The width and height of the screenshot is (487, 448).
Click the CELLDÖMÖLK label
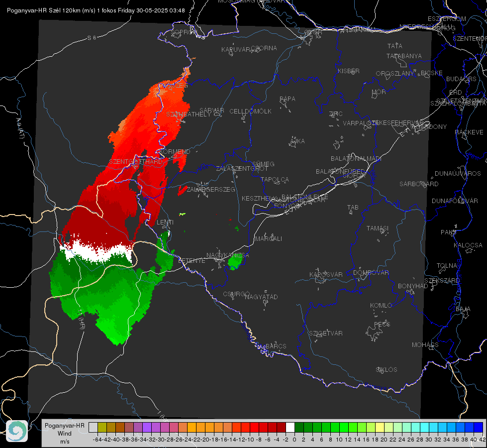250,112
